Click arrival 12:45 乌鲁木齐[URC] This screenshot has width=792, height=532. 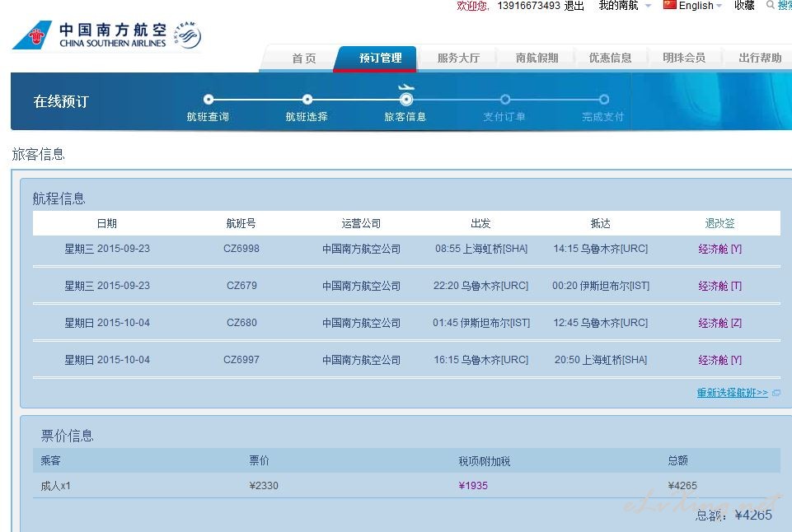point(601,323)
